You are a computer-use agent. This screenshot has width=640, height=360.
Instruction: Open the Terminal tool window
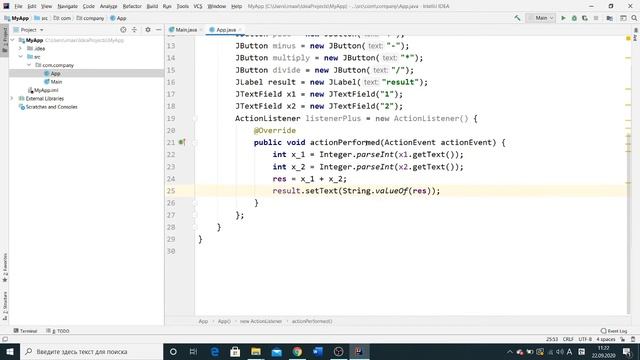click(x=25, y=331)
